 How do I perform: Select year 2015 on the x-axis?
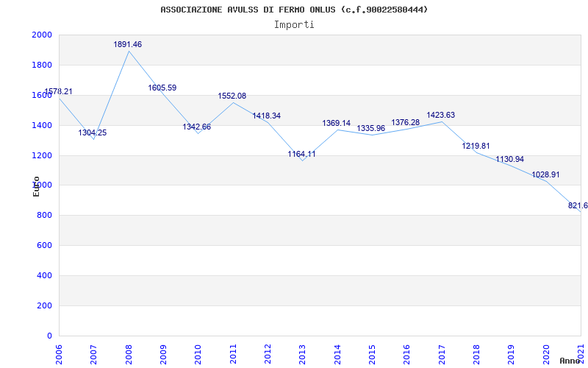pos(372,355)
